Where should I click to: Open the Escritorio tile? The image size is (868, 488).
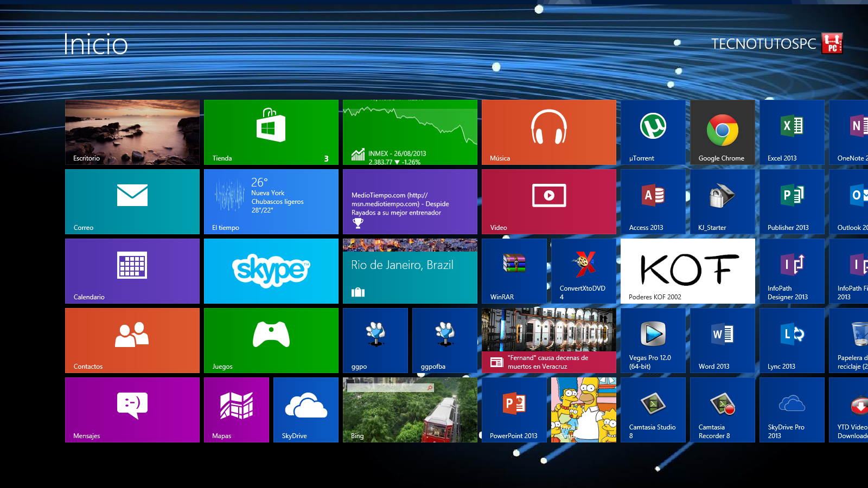[132, 132]
